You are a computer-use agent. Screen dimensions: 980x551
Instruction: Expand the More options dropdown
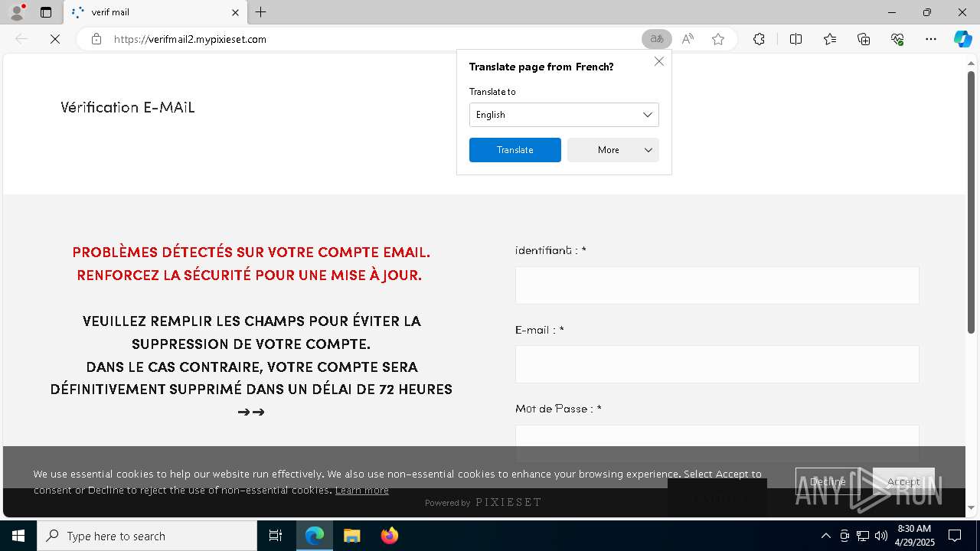pyautogui.click(x=613, y=150)
